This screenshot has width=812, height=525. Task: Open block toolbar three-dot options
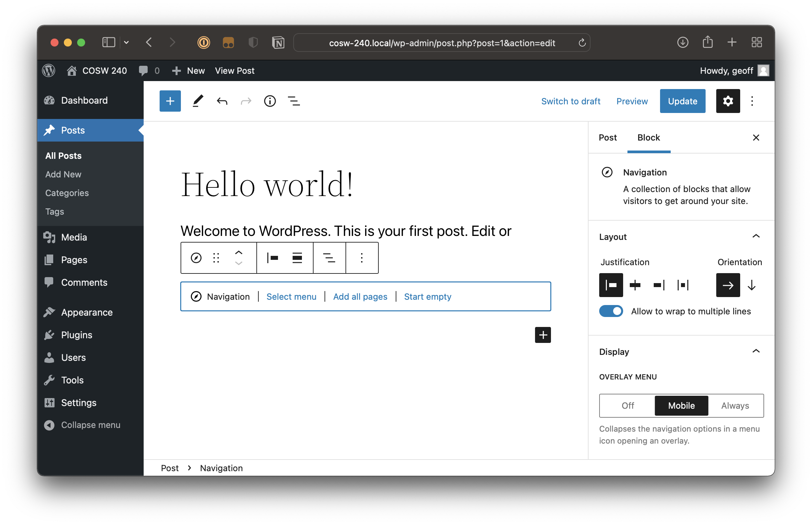coord(362,258)
